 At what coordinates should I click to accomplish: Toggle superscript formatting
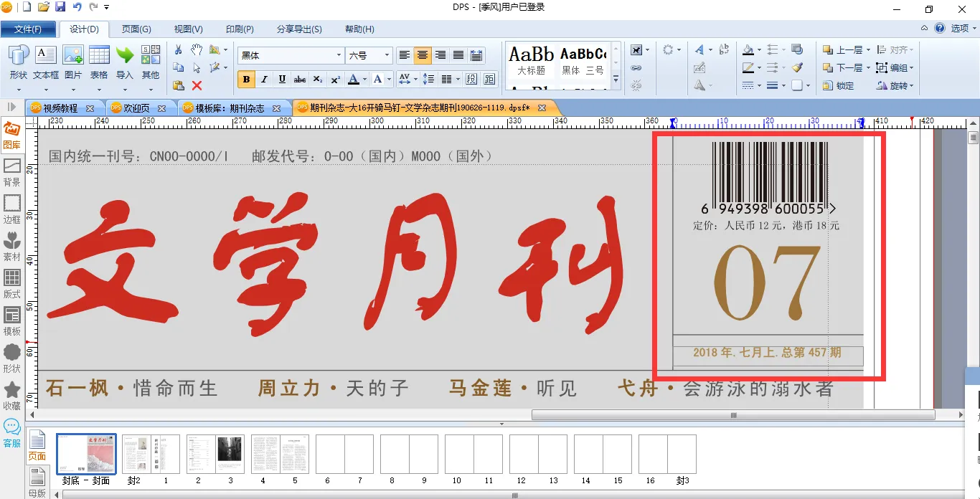click(x=335, y=79)
